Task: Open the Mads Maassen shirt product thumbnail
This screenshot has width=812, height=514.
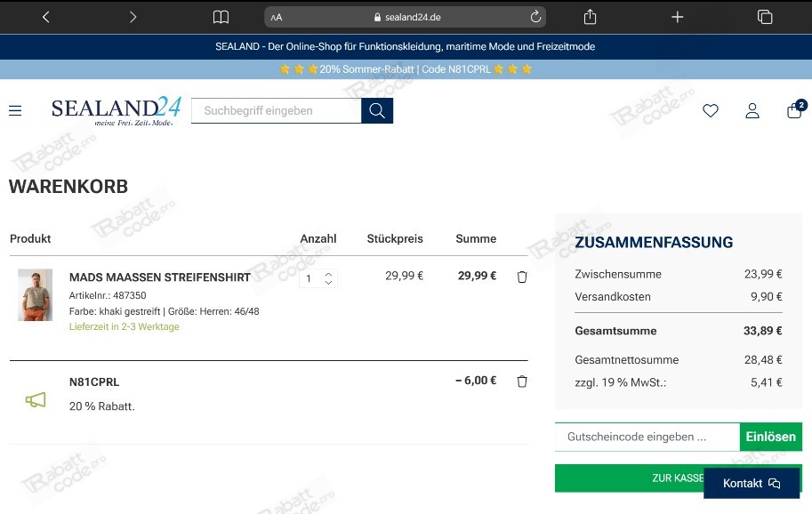Action: click(36, 295)
